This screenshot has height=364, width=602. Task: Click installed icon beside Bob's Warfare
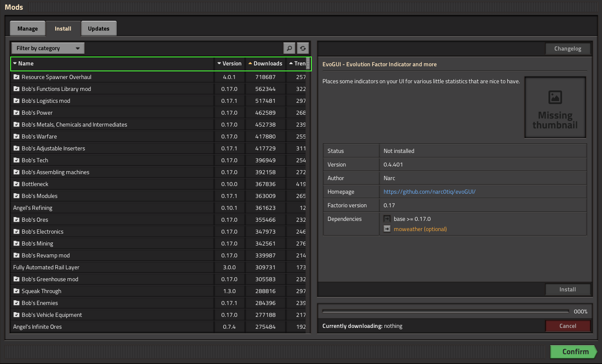point(17,136)
